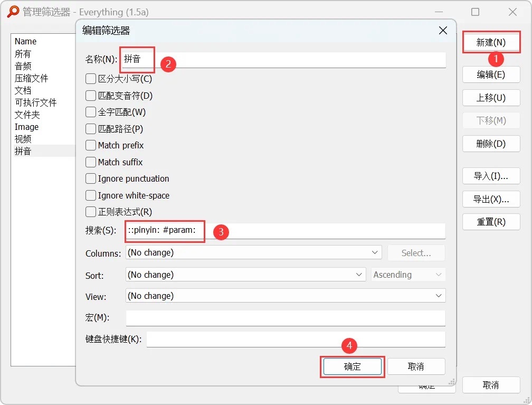The height and width of the screenshot is (405, 532).
Task: Click 确定 in the edit filter dialog
Action: (352, 366)
